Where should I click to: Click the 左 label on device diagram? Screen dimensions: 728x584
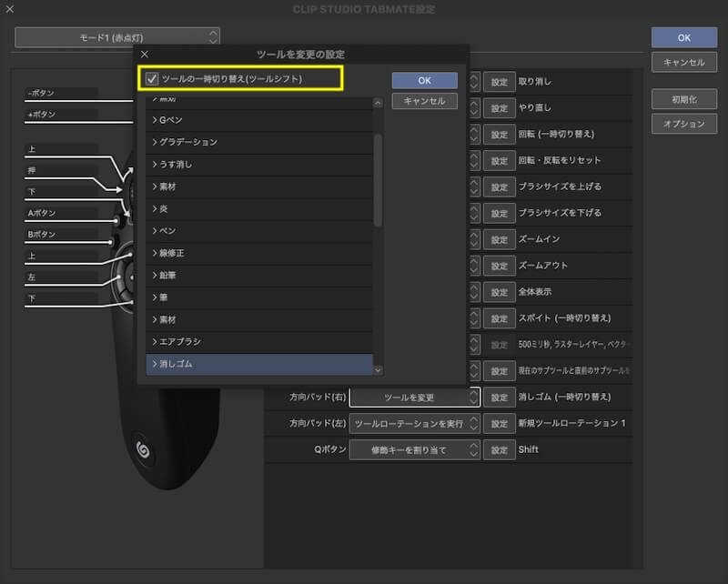click(x=32, y=277)
